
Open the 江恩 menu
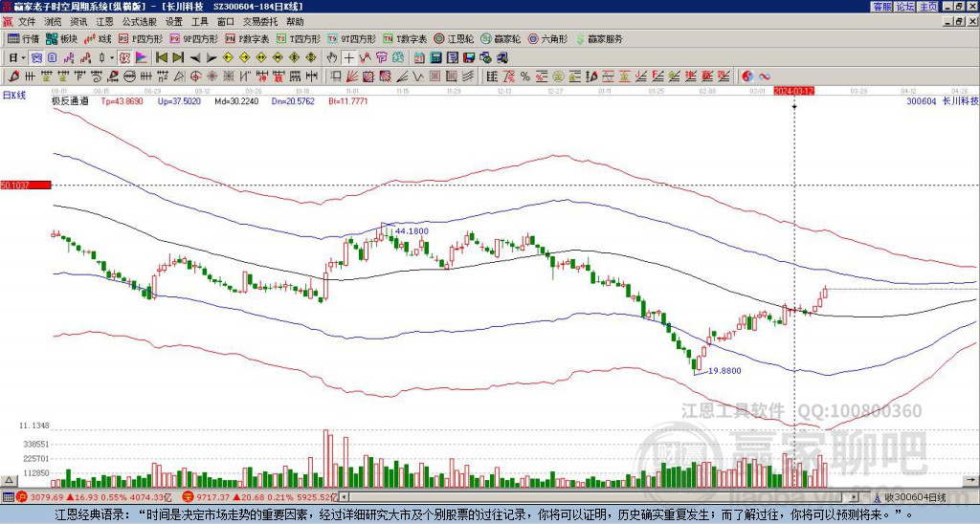click(x=104, y=22)
